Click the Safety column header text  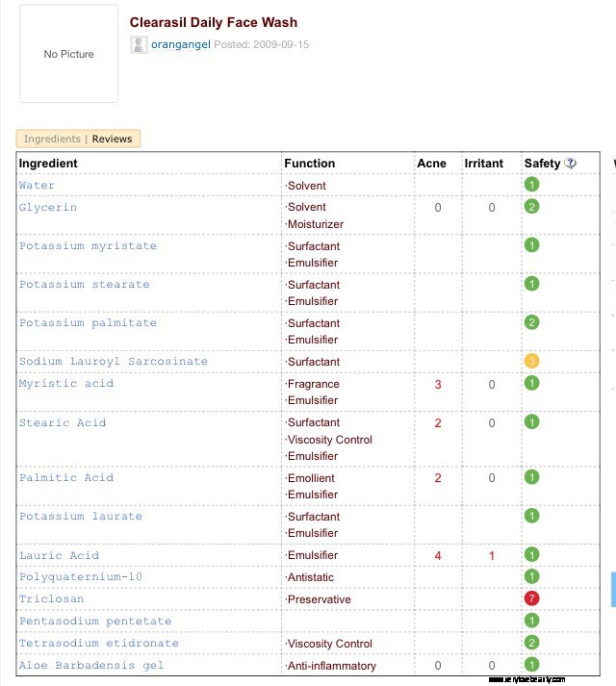pyautogui.click(x=542, y=164)
